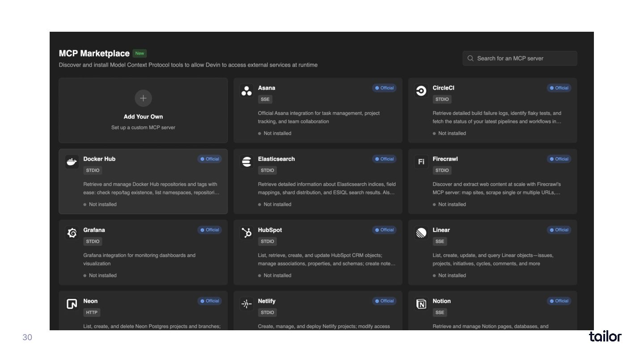644x362 pixels.
Task: Click the STDIO tag on Grafana
Action: tap(93, 241)
